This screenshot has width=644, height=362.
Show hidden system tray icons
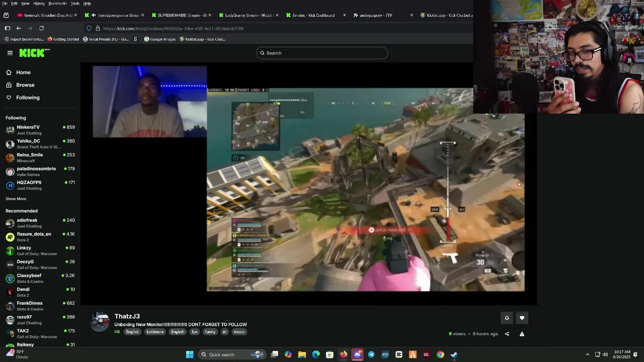[x=587, y=354]
